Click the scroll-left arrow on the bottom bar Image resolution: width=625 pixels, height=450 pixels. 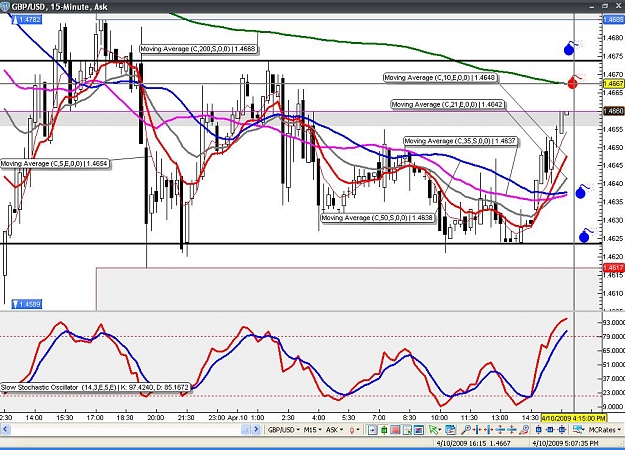pos(5,429)
